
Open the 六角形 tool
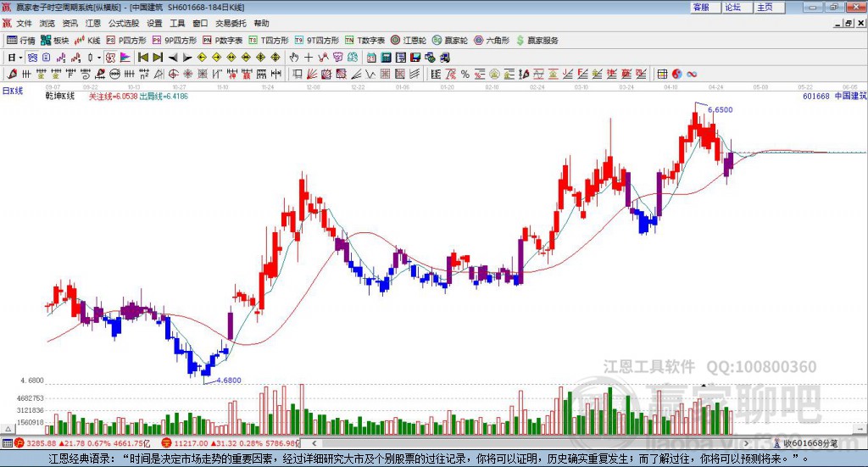(x=492, y=41)
